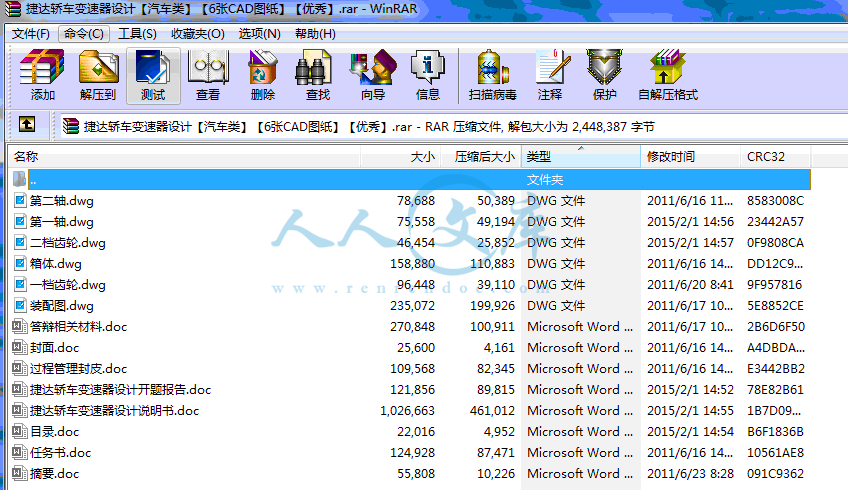
Task: Click the DWG icon of 第一轴.dwg
Action: point(20,222)
